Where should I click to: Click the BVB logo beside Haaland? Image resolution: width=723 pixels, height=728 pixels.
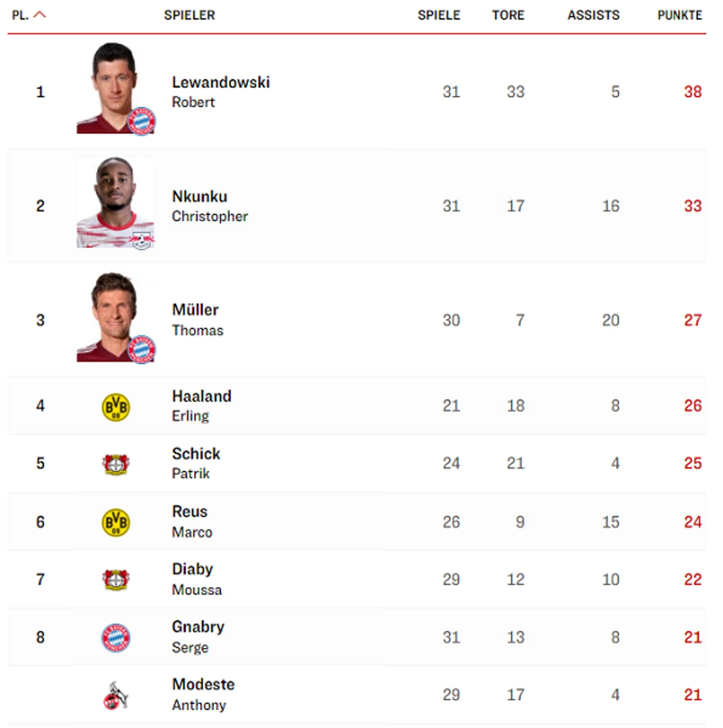(115, 407)
